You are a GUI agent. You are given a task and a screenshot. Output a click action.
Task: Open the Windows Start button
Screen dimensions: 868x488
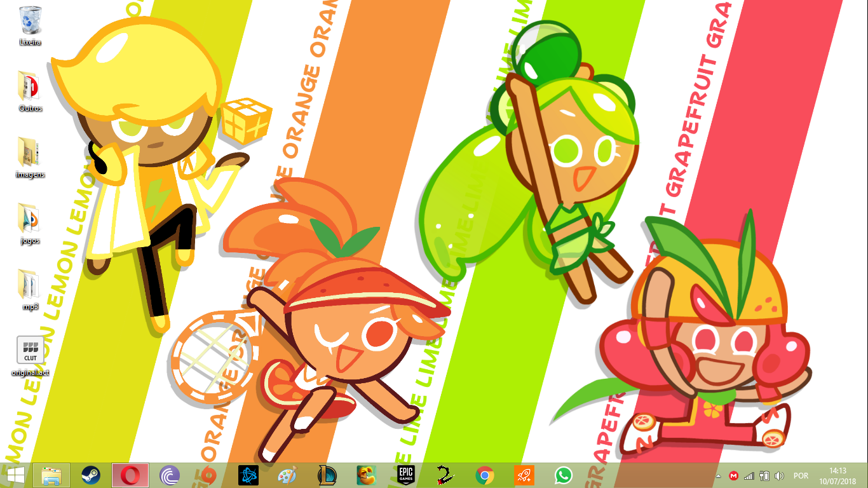tap(15, 475)
